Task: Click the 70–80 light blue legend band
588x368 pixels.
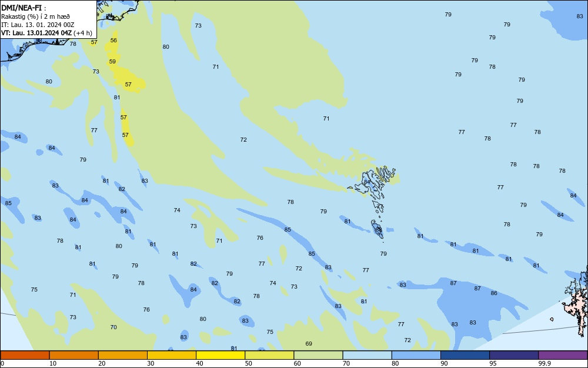Action: point(367,355)
